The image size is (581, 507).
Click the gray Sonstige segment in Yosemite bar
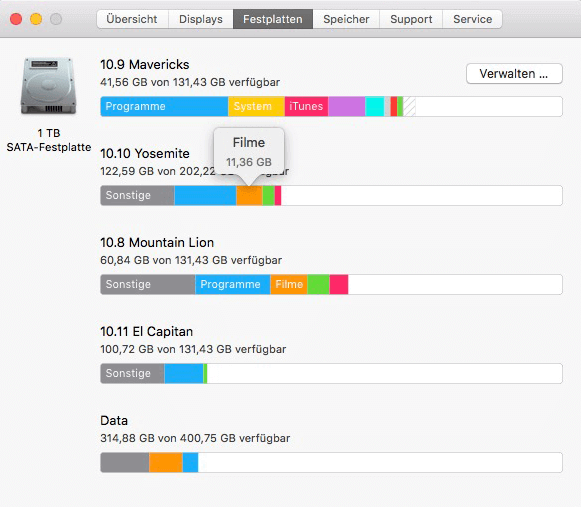(x=137, y=195)
